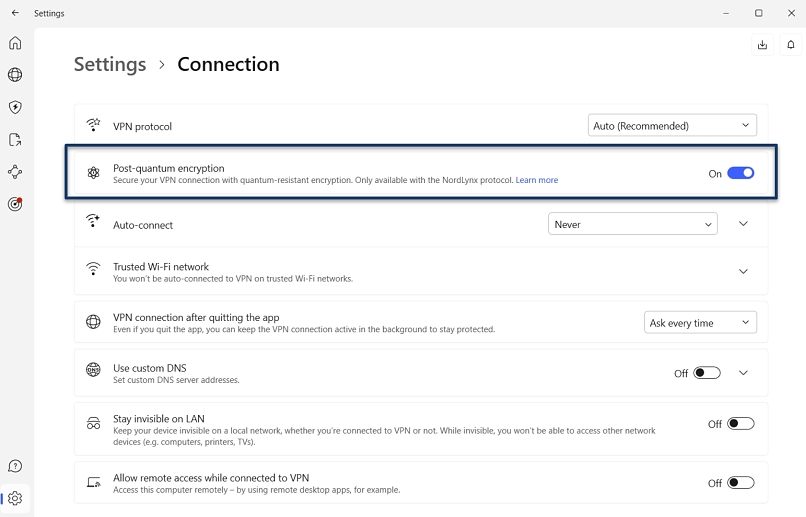Screen dimensions: 806x517
Task: Expand the Trusted Wi-Fi network section
Action: point(743,272)
